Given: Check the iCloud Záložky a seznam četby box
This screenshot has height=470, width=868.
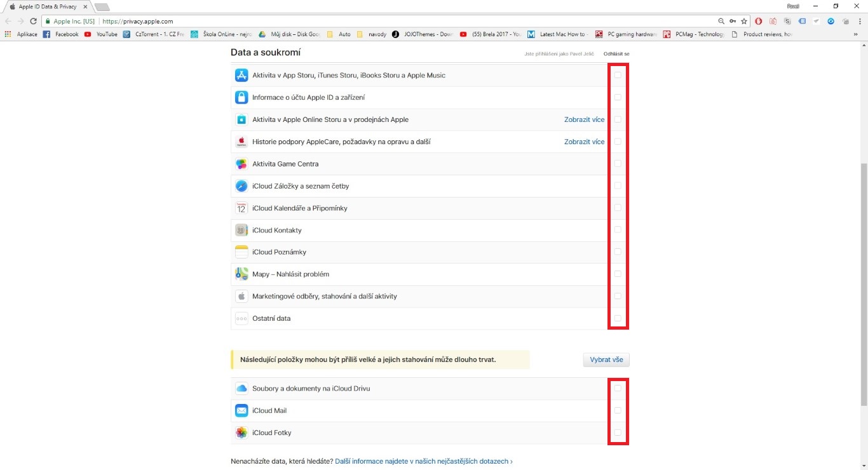Looking at the screenshot, I should point(618,185).
